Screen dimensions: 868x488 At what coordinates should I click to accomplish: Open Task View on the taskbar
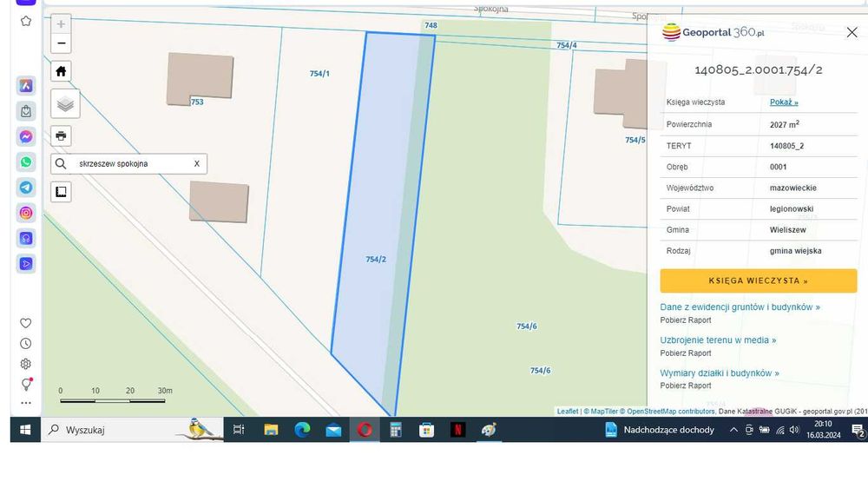[x=239, y=430]
